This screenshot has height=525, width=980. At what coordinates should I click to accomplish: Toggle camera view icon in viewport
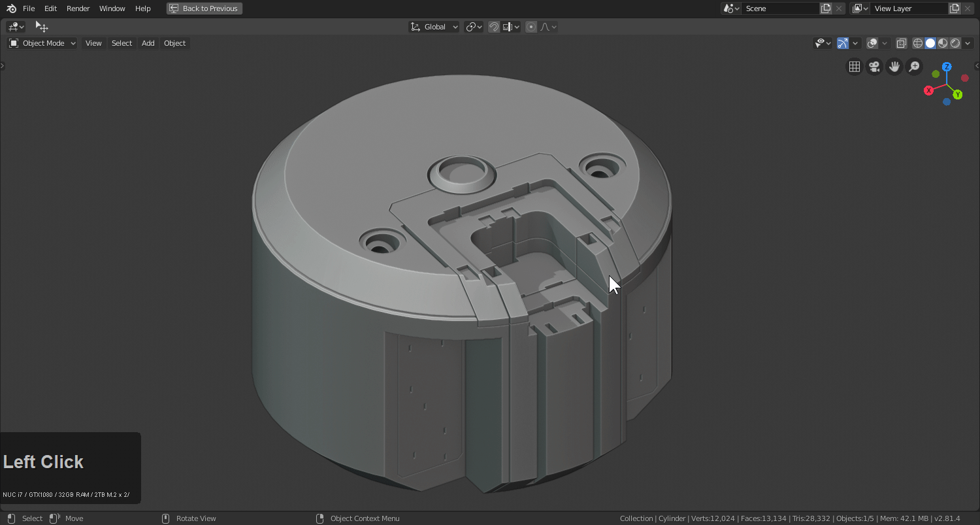pyautogui.click(x=874, y=67)
